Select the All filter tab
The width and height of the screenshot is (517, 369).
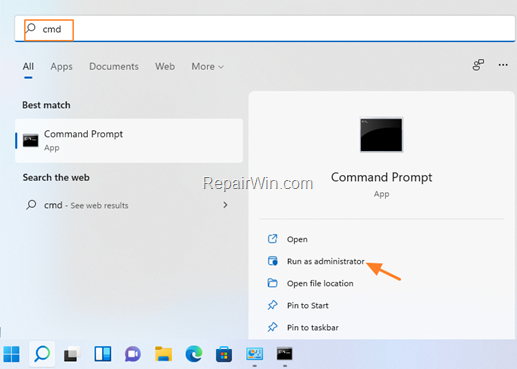tap(28, 67)
